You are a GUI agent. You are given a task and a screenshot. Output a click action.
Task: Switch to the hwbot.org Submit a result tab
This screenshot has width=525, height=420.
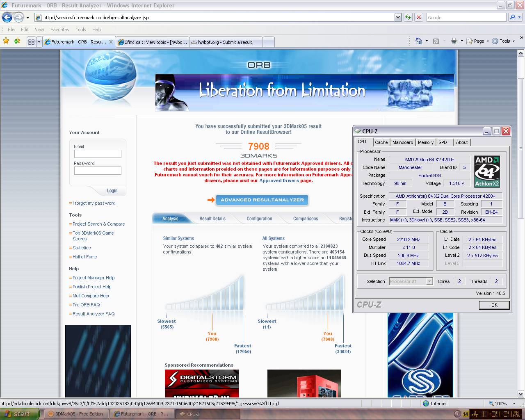point(226,42)
